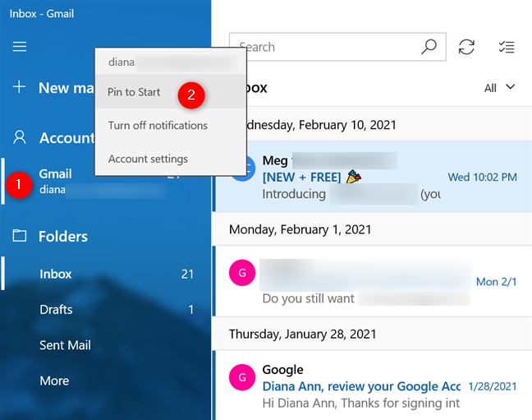Screen dimensions: 532x420
Task: Click the Inbox unread count 21
Action: click(x=187, y=274)
